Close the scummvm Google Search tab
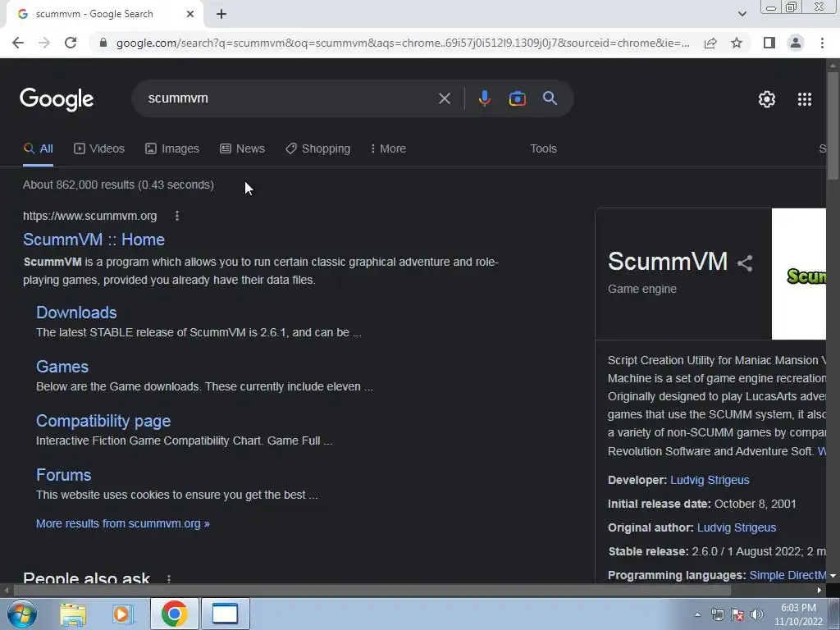The height and width of the screenshot is (630, 840). [190, 14]
